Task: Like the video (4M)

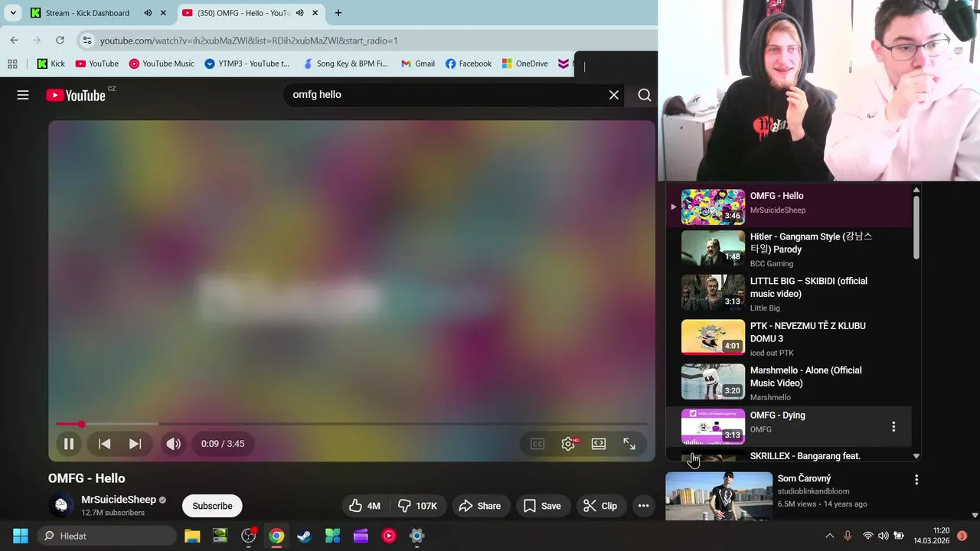Action: tap(364, 506)
